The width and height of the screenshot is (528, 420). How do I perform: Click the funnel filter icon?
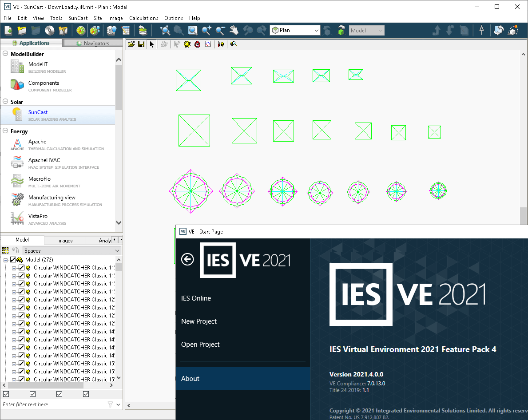pyautogui.click(x=110, y=404)
